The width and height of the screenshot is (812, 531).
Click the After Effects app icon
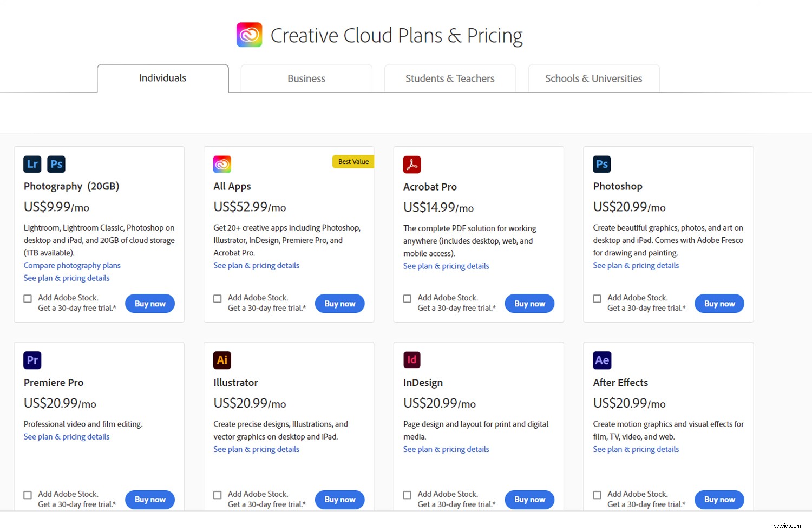tap(602, 360)
